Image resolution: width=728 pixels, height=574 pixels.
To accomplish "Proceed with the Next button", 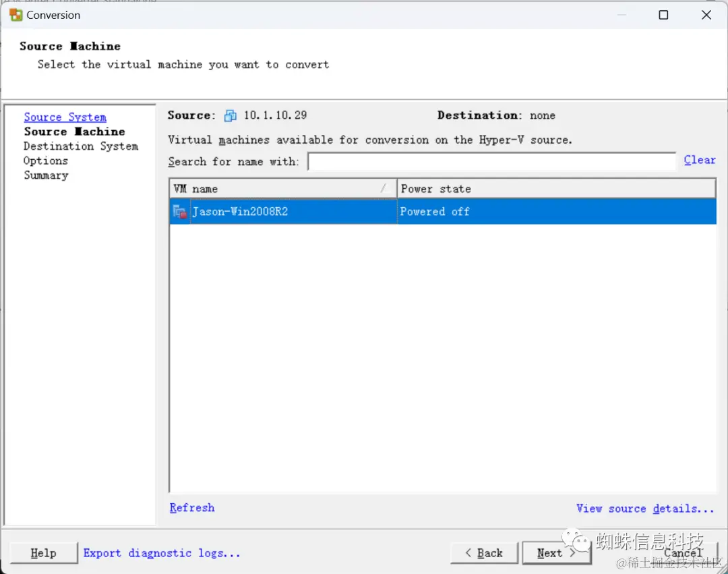I will tap(557, 553).
